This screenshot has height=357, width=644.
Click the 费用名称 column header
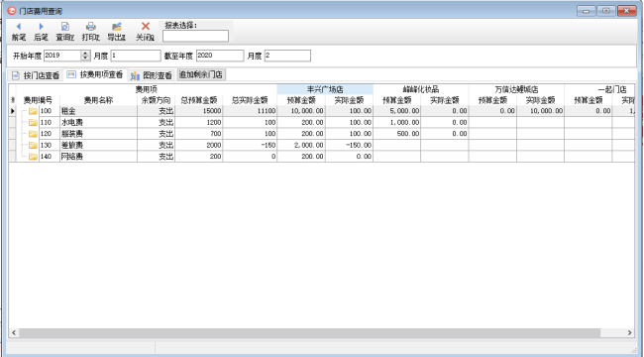tap(98, 100)
